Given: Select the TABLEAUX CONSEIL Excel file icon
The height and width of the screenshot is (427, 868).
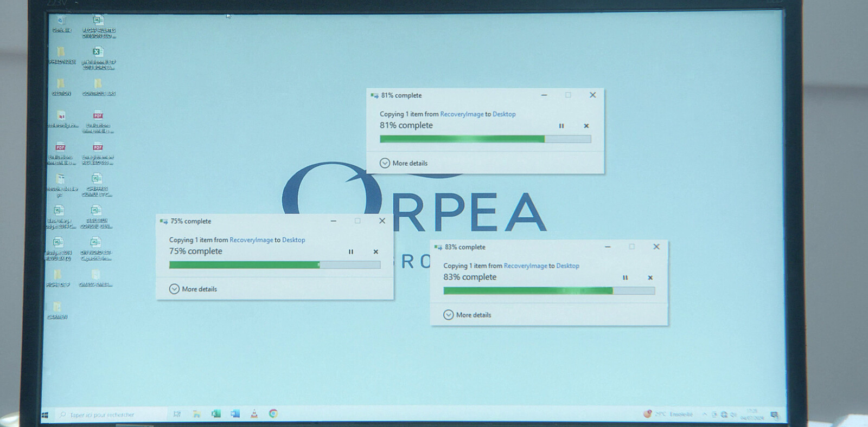Looking at the screenshot, I should click(96, 217).
